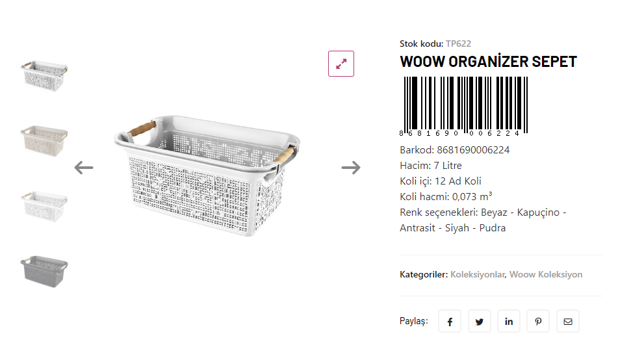View the dark gray basket thumbnail
Image resolution: width=644 pixels, height=347 pixels.
click(45, 268)
